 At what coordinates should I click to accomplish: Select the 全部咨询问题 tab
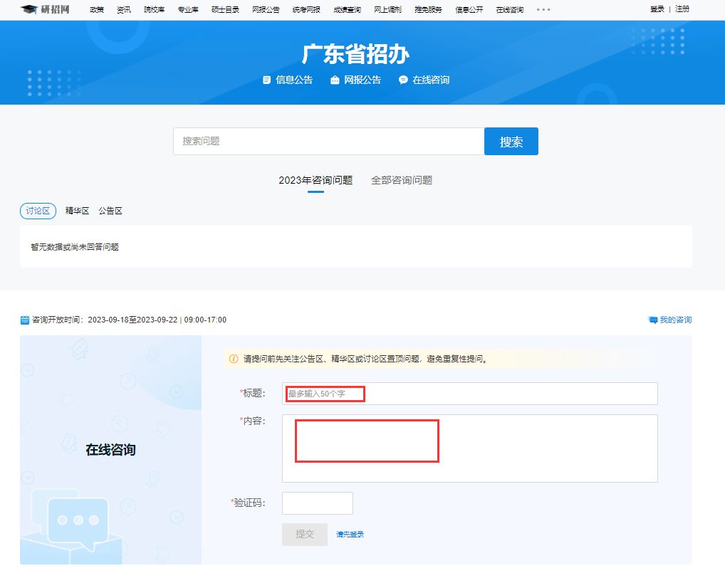[401, 181]
